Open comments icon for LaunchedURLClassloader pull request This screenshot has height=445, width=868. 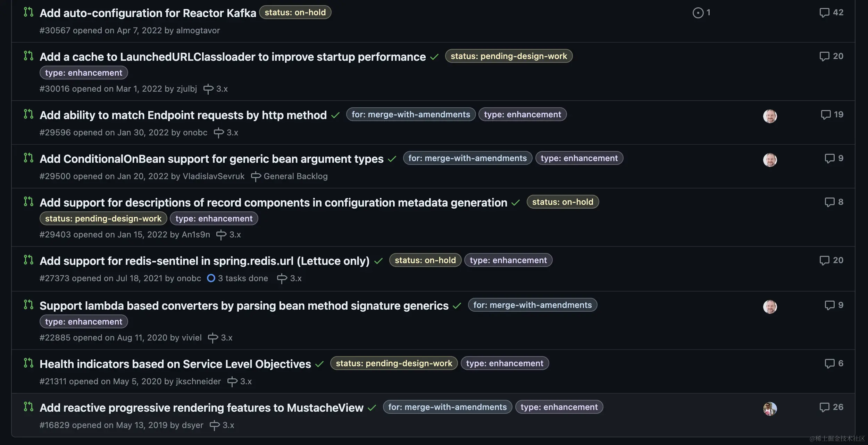coord(824,56)
